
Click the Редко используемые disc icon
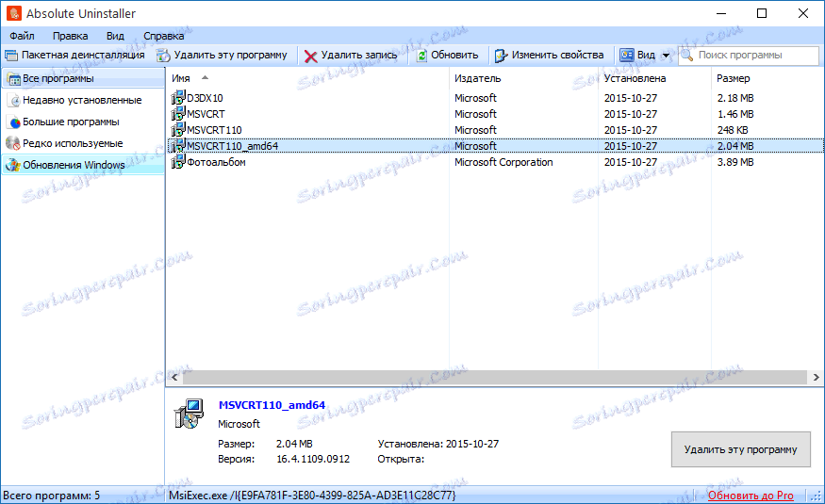[12, 143]
